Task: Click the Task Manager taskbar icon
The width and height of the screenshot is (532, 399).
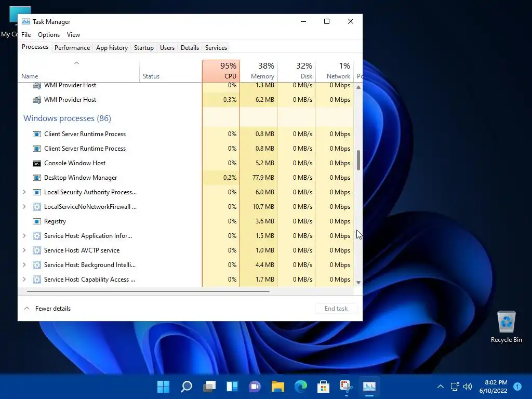Action: pyautogui.click(x=369, y=386)
